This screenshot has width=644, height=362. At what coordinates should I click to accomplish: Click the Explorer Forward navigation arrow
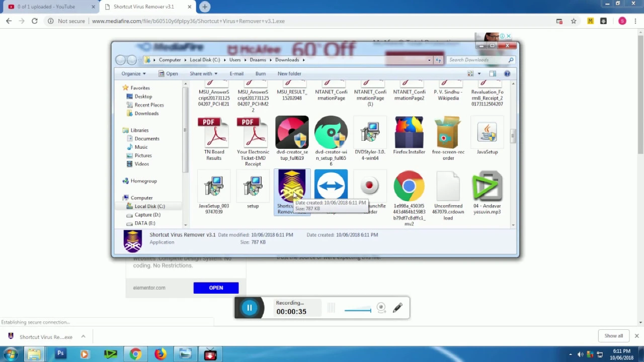pyautogui.click(x=131, y=60)
